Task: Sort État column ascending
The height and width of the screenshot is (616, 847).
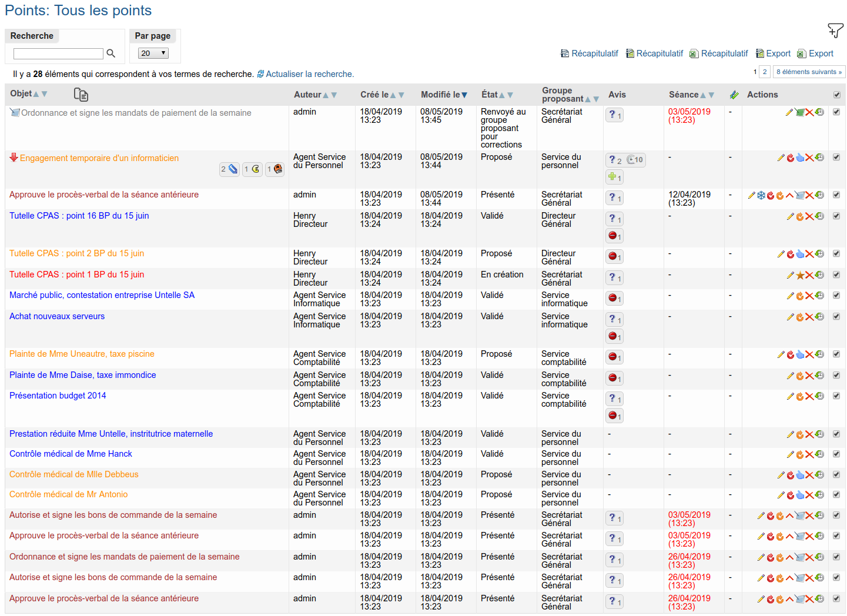Action: pyautogui.click(x=502, y=95)
